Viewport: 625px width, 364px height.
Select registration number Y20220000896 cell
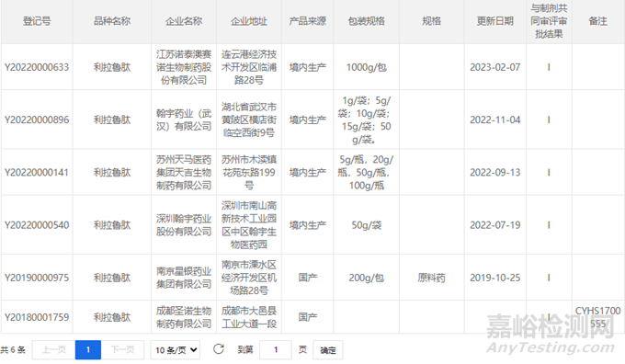(37, 119)
